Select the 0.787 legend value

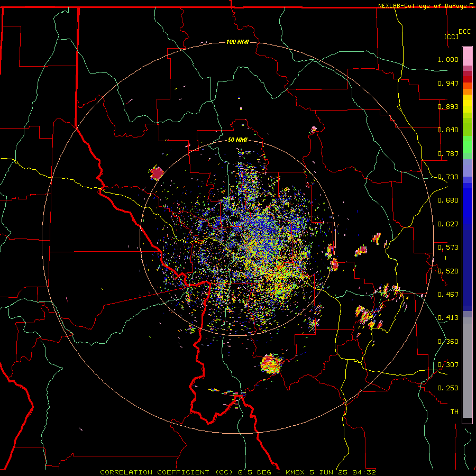pos(448,153)
